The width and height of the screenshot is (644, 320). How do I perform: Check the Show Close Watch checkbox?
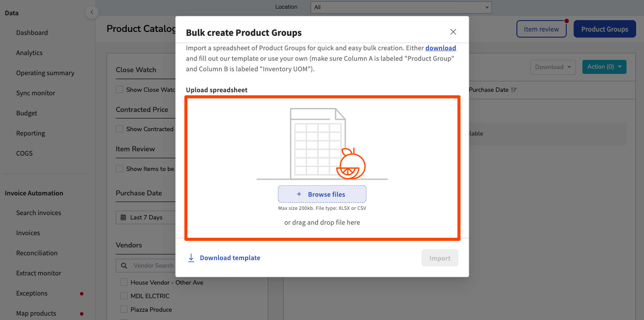point(119,89)
